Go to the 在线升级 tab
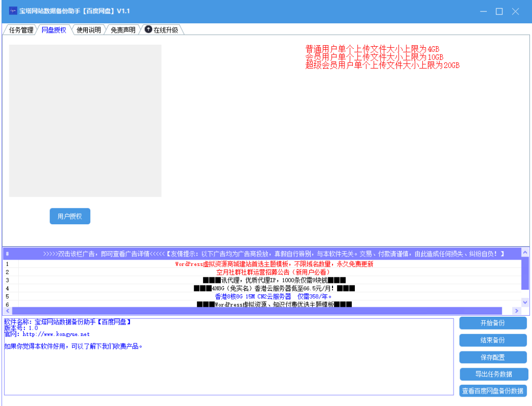532x406 pixels. tap(162, 30)
